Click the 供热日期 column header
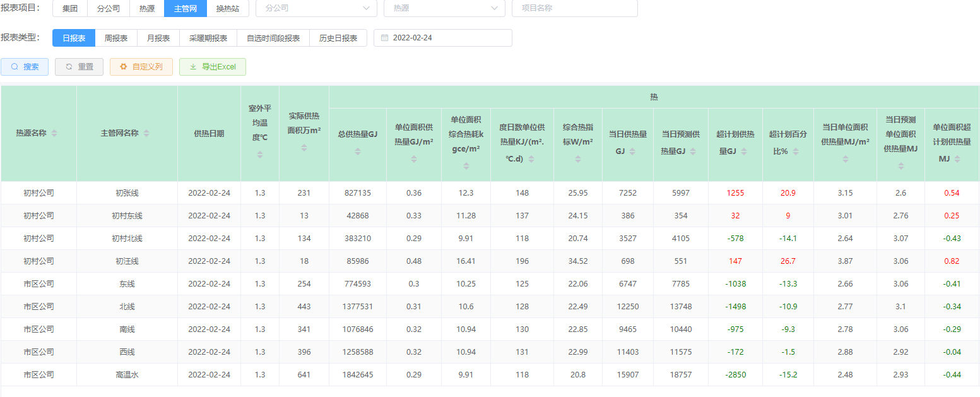The height and width of the screenshot is (397, 980). [209, 134]
